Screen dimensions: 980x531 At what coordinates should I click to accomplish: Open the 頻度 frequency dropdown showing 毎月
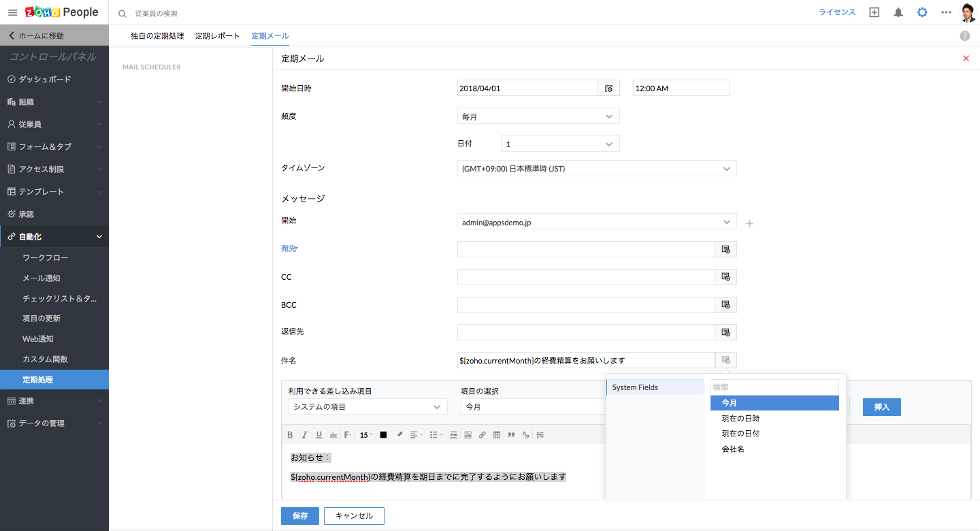pyautogui.click(x=538, y=116)
